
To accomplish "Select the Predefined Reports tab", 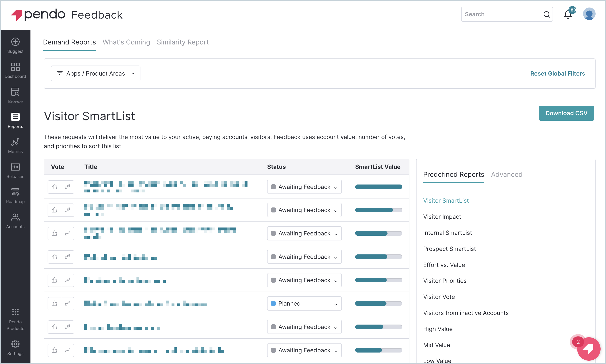I will click(453, 174).
